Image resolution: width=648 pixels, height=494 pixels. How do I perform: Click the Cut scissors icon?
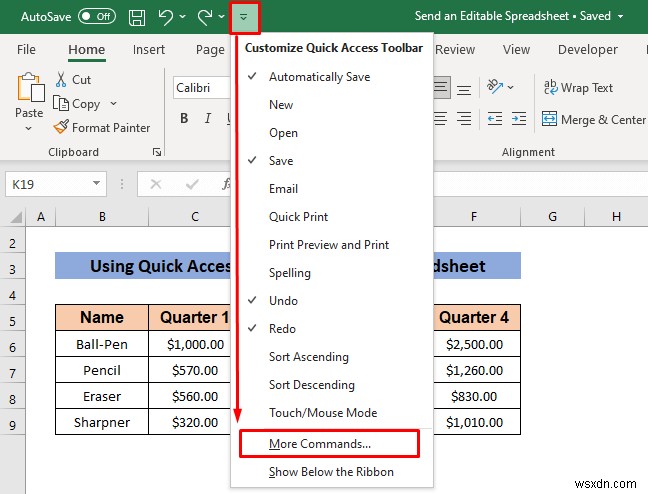[x=61, y=79]
